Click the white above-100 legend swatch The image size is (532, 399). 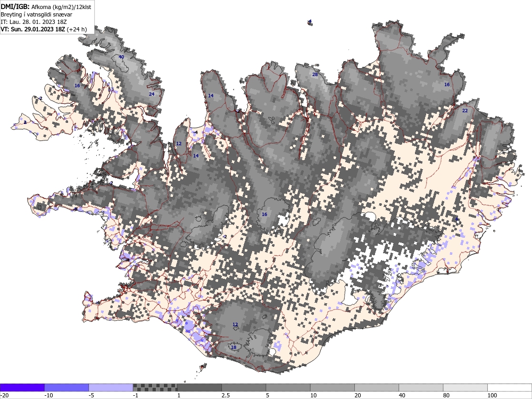(510, 387)
